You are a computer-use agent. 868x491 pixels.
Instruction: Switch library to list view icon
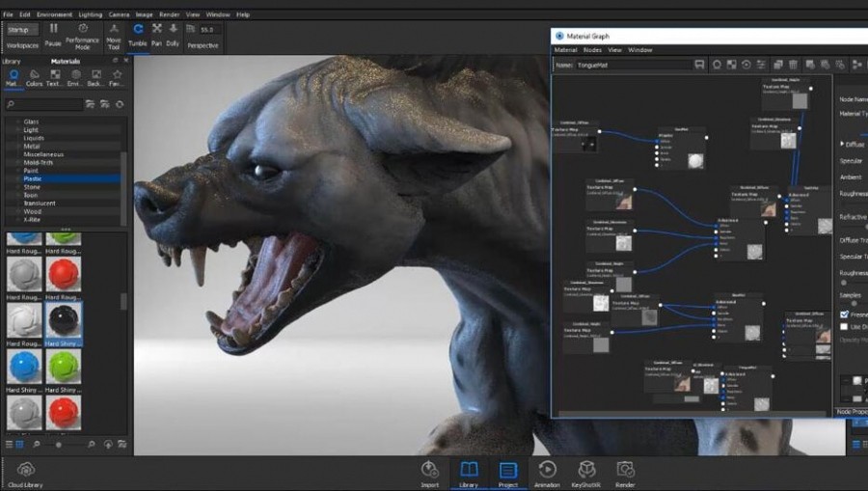click(9, 444)
